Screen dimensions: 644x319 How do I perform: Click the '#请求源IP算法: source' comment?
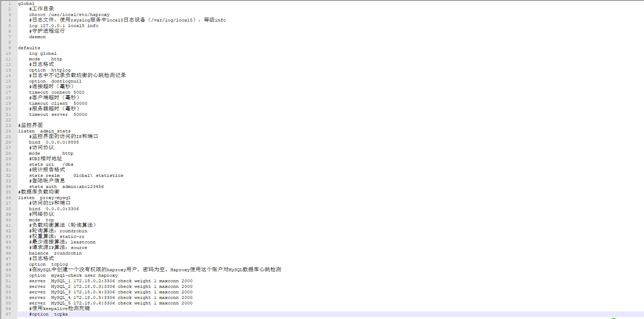click(58, 248)
